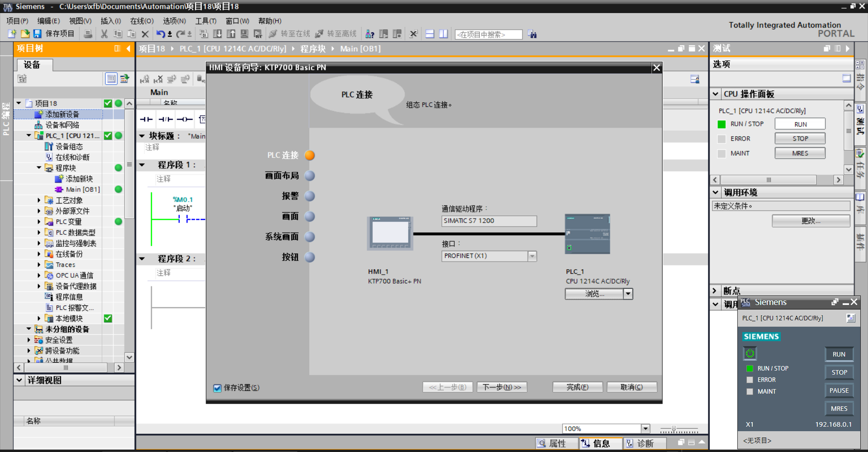Click the split editor horizontally icon
Viewport: 868px width, 452px height.
click(x=430, y=34)
